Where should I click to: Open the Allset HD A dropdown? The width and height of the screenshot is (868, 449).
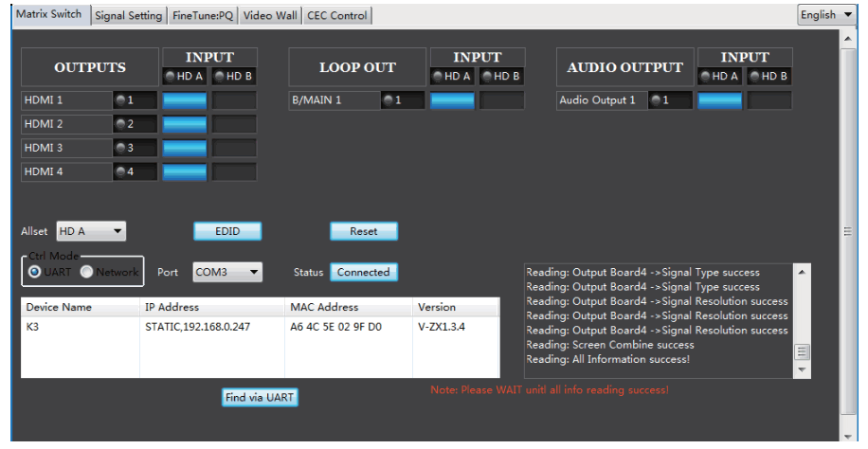coord(91,231)
